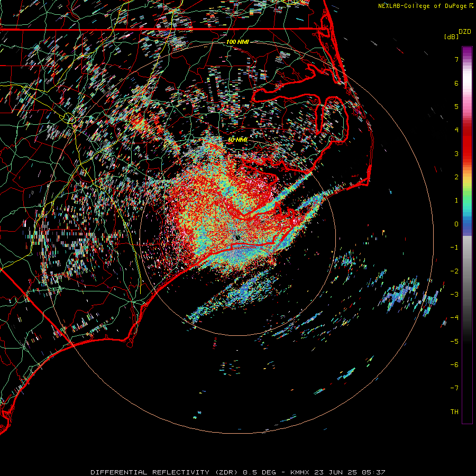Click the 5 dB value on the color scale
476x476 pixels.
pos(456,106)
